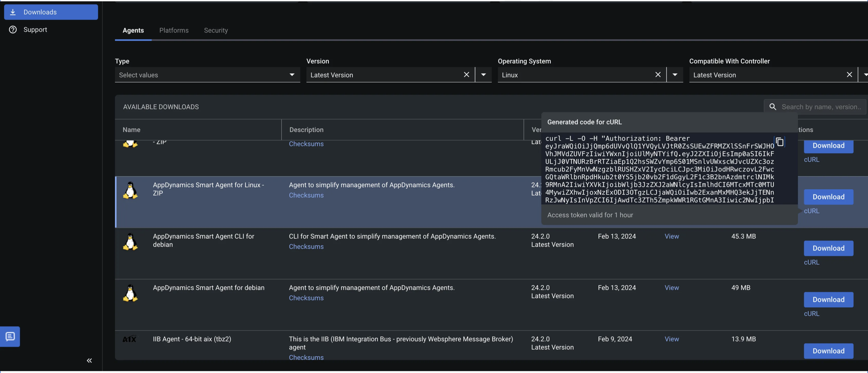Viewport: 868px width, 373px height.
Task: Clear Compatible With Controller filter
Action: [x=849, y=75]
